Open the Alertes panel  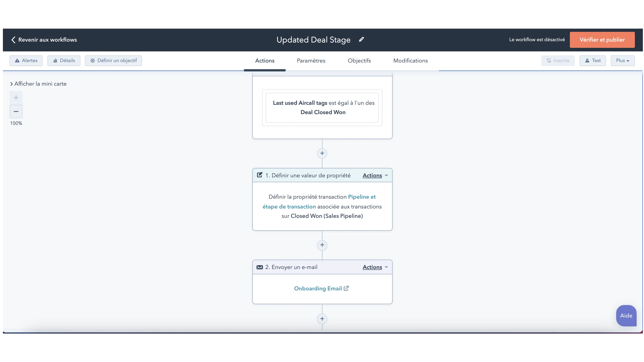(x=26, y=61)
